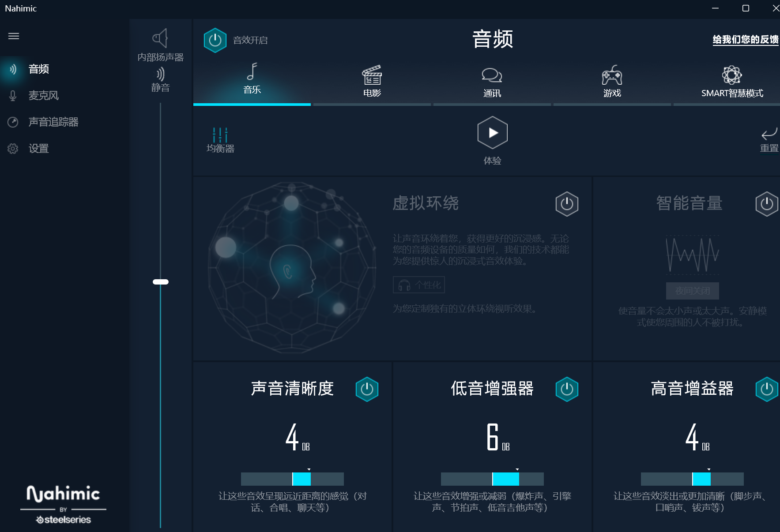Open the navigation hamburger menu
The image size is (780, 532).
click(14, 36)
